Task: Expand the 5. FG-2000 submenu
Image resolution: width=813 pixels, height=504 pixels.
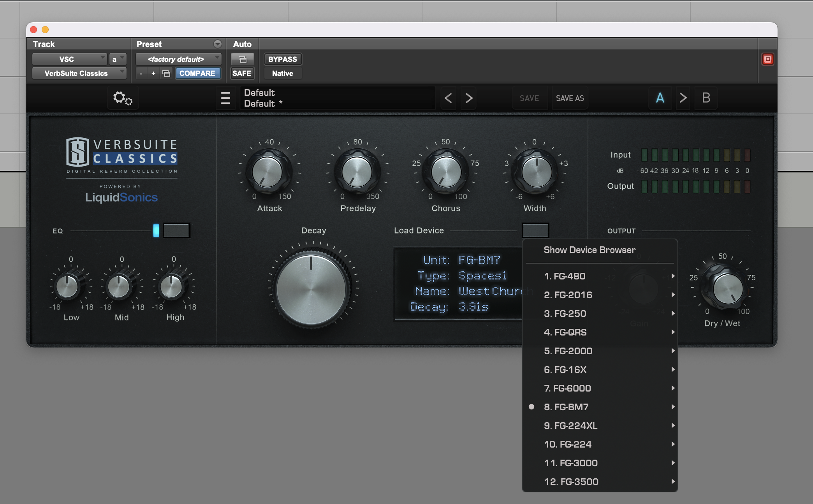Action: (600, 351)
